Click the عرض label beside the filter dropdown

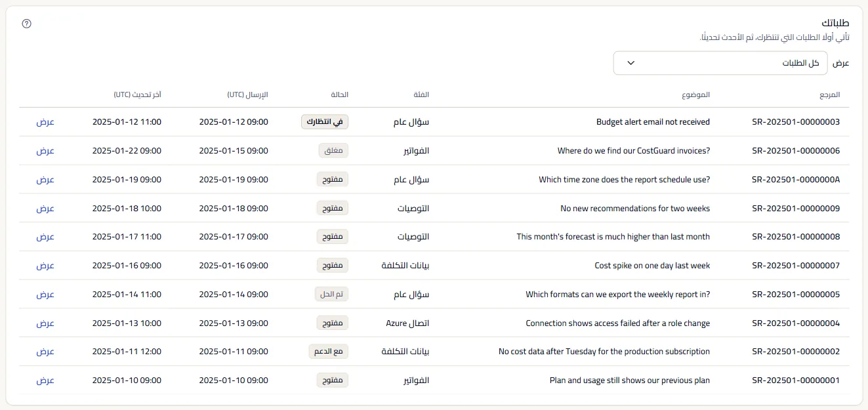(x=841, y=63)
